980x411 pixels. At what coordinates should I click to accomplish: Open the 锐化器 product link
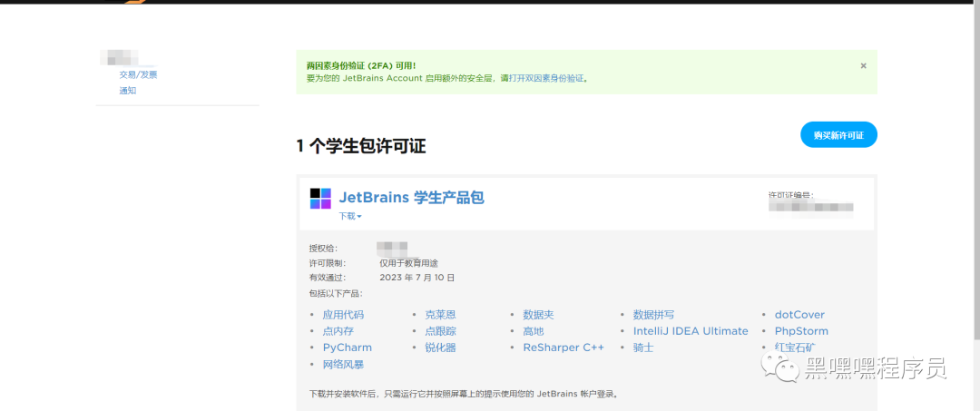click(441, 347)
